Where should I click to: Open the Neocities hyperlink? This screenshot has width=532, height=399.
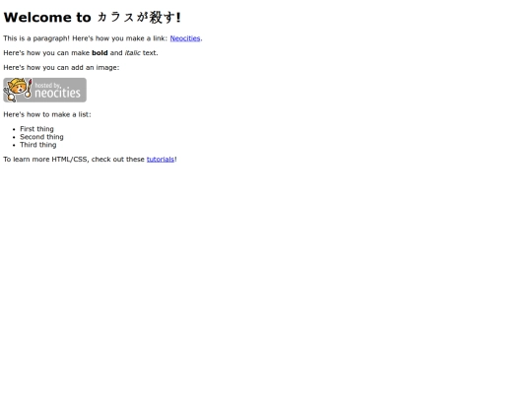click(185, 38)
